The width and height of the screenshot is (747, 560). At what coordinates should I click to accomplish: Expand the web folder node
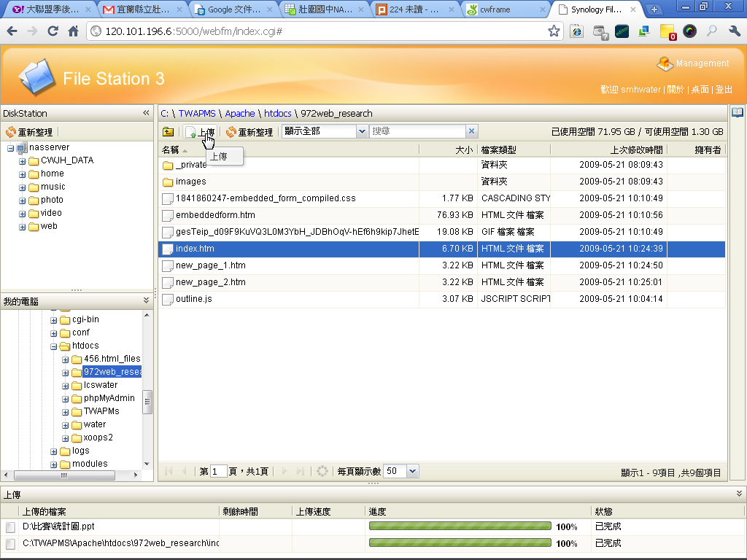(22, 227)
